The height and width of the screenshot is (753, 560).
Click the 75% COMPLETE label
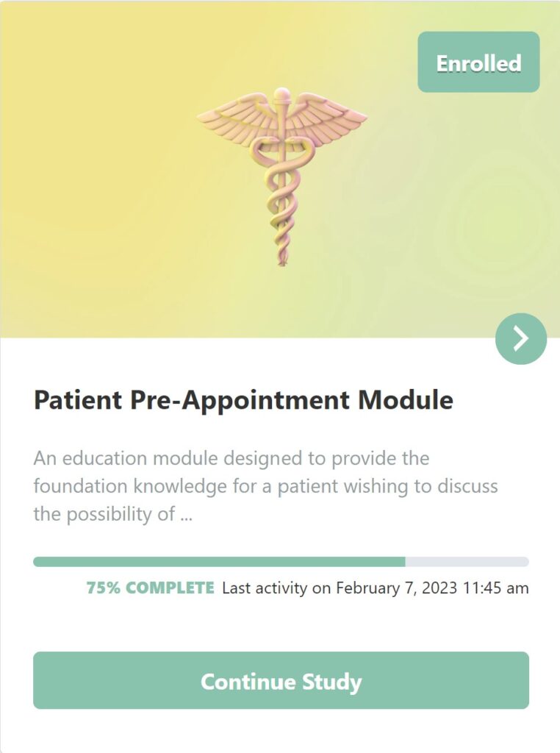point(151,588)
